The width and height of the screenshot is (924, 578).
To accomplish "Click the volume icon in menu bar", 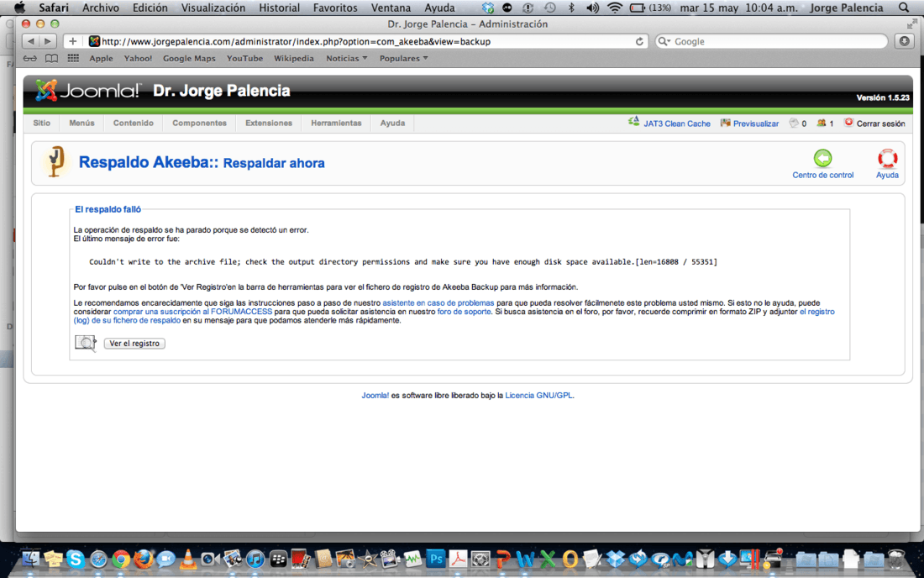I will click(592, 8).
